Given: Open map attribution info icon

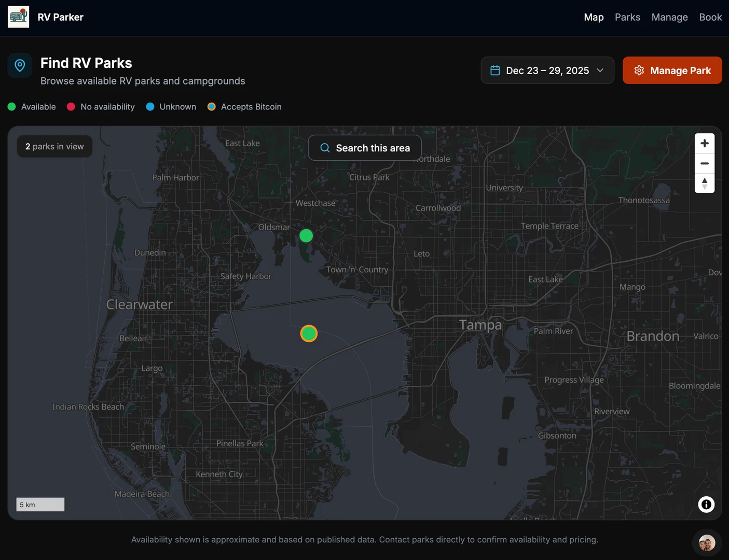Looking at the screenshot, I should coord(706,505).
